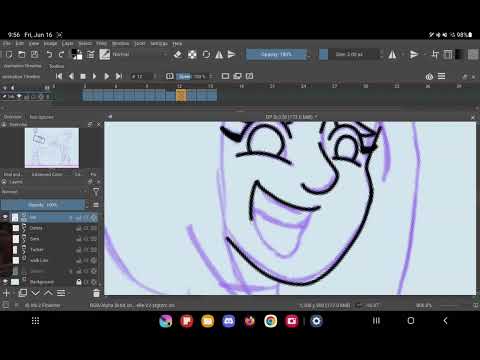Move layer down with arrow icon

tap(36, 293)
